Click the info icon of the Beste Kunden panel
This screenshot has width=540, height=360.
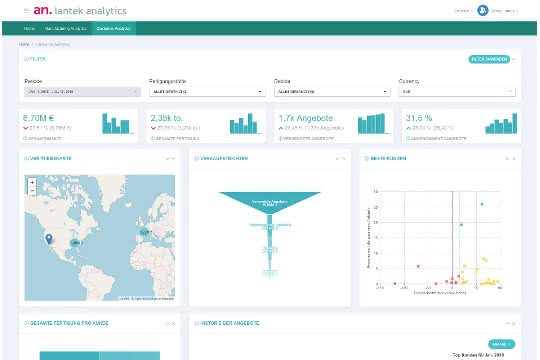pos(367,158)
